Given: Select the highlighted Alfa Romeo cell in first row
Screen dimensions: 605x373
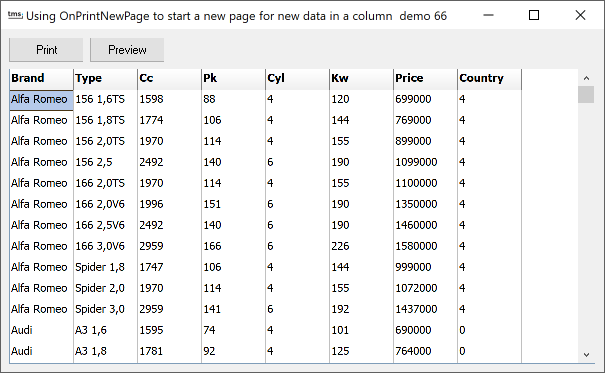Looking at the screenshot, I should [41, 100].
